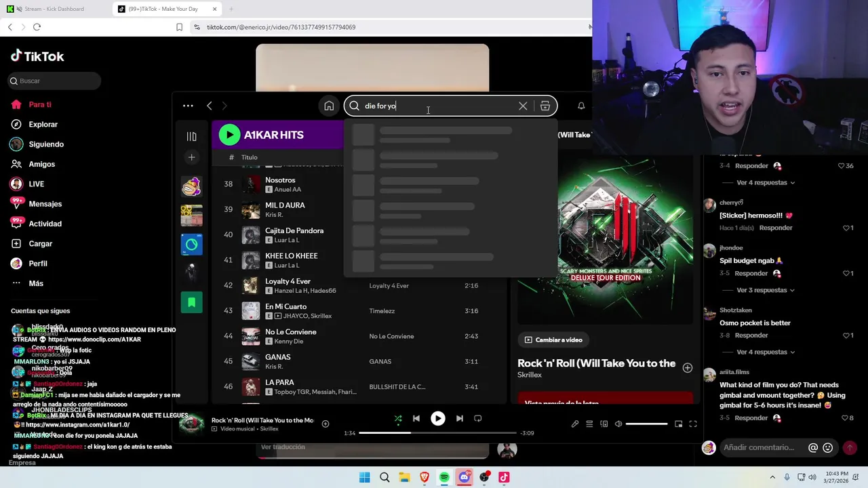Open Skrillex artist link in now playing
Image resolution: width=868 pixels, height=488 pixels.
530,375
